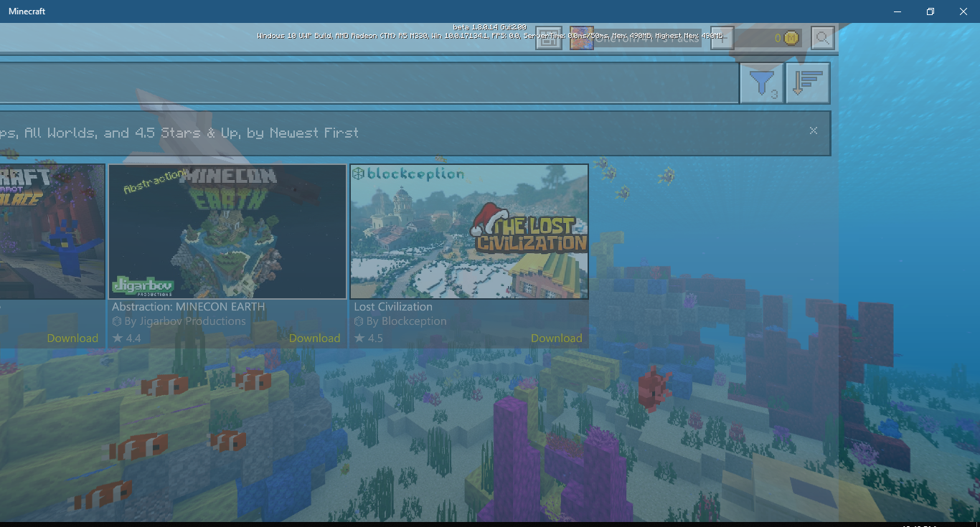Click the profile skin avatar icon
980x527 pixels.
581,39
